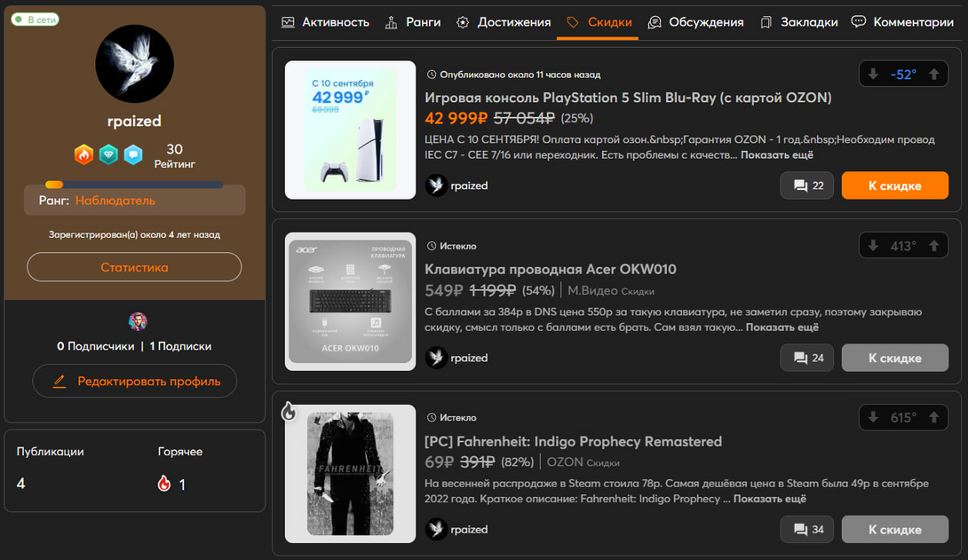
Task: Expand Acer keyboard description via Показать ещё
Action: (x=782, y=327)
